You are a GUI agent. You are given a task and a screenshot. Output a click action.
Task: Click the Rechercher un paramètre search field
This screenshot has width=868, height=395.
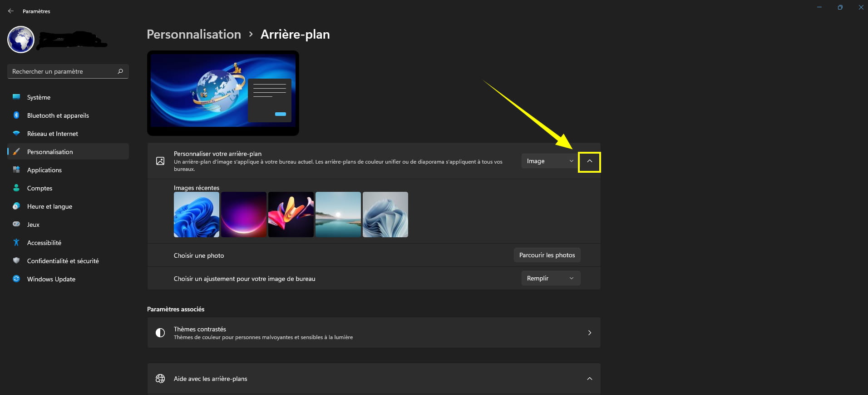pos(64,71)
